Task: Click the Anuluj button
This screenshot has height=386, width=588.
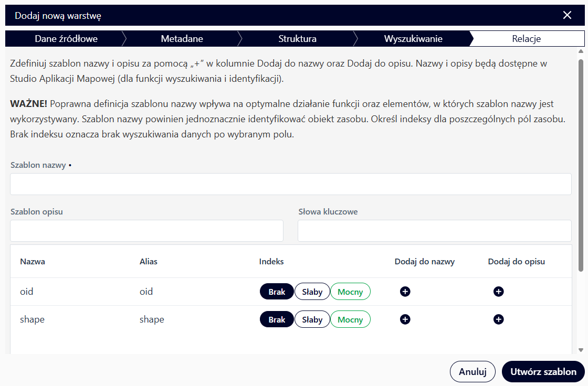Action: point(472,372)
